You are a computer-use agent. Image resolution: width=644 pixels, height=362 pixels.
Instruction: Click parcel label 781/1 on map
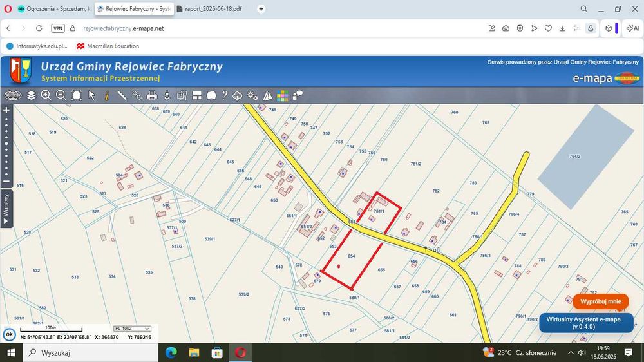[379, 211]
